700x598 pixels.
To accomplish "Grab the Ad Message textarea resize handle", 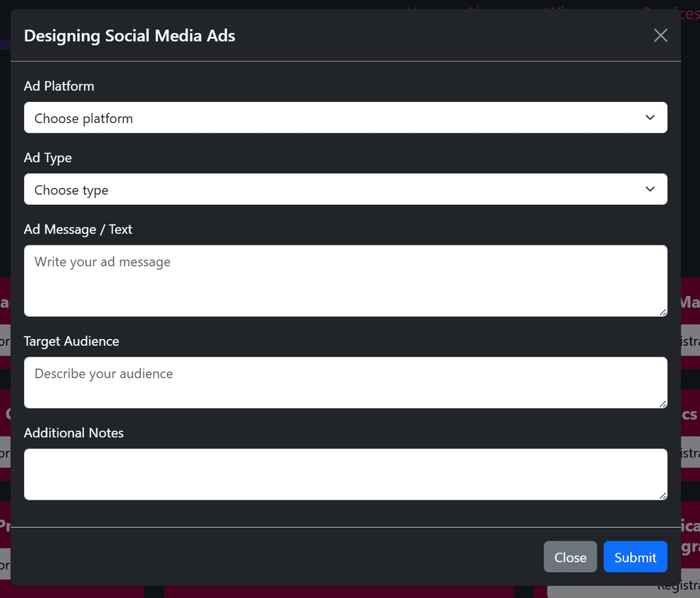I will (663, 312).
